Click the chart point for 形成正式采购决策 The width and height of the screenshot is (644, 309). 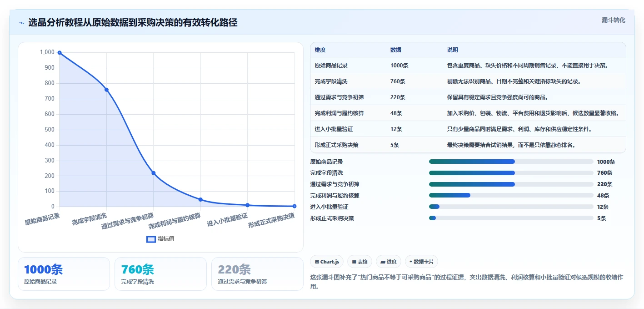coord(295,206)
